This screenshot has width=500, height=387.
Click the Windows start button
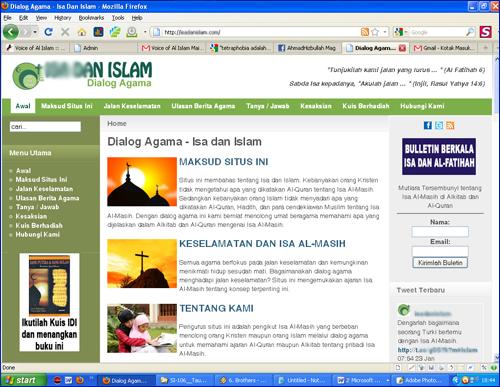pyautogui.click(x=23, y=380)
